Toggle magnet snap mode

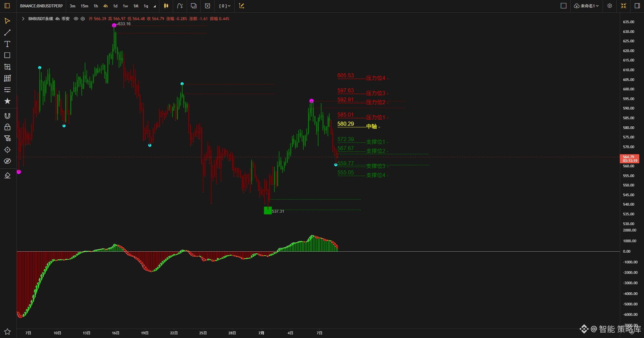(7, 116)
